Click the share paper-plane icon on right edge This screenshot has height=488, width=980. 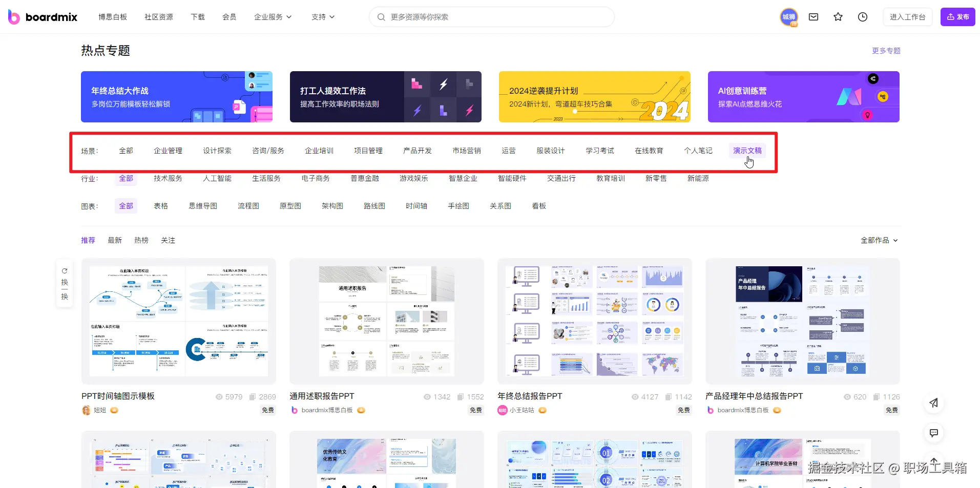click(933, 403)
